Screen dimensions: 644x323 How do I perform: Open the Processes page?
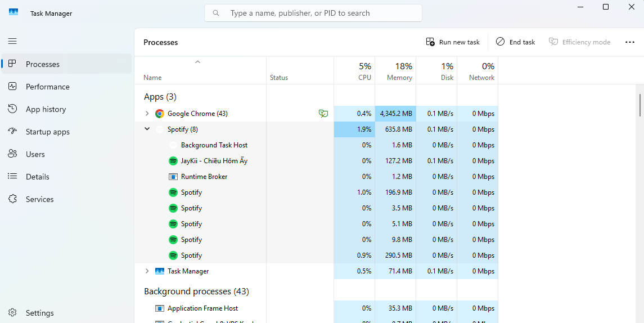point(66,64)
